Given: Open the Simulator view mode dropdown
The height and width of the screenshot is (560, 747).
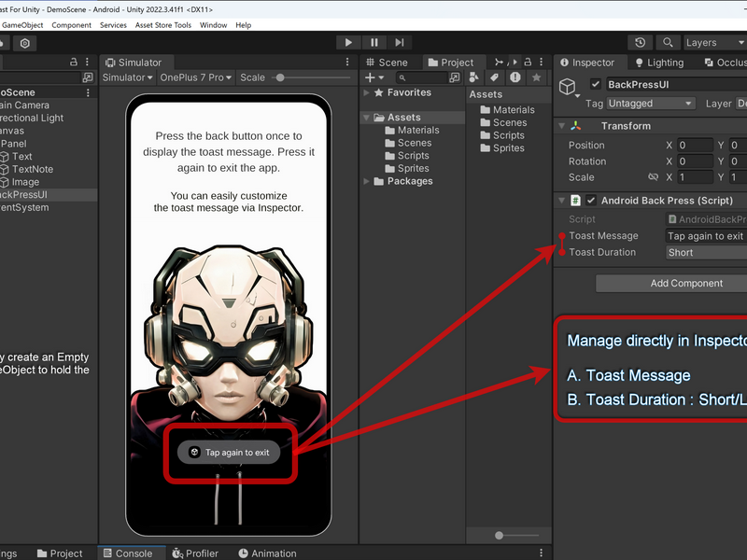Looking at the screenshot, I should tap(127, 77).
